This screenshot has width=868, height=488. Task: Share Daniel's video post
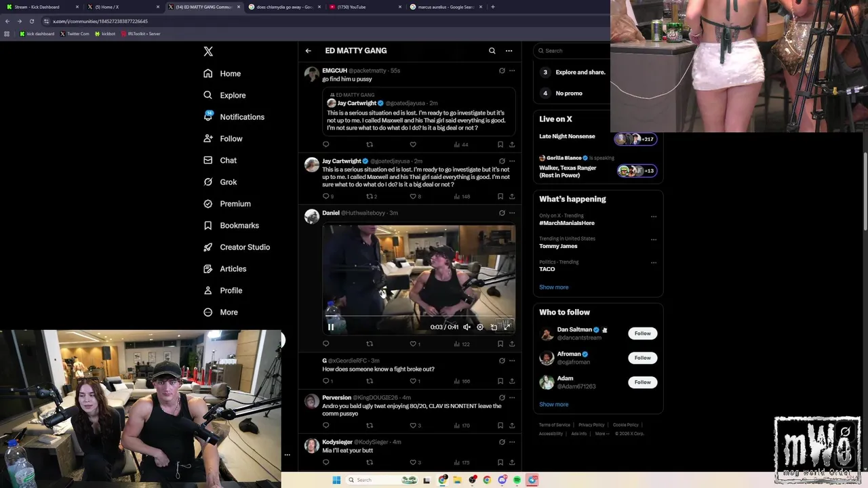pyautogui.click(x=512, y=344)
